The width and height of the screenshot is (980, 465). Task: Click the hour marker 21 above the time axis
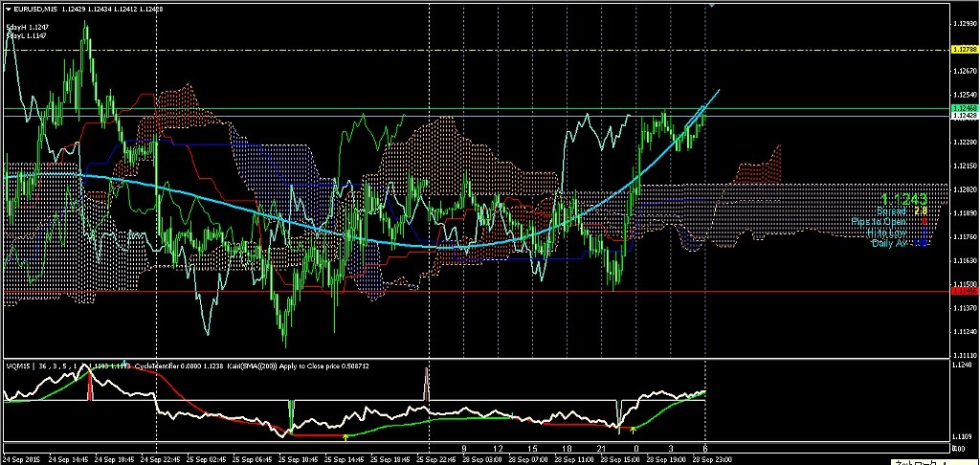click(601, 449)
